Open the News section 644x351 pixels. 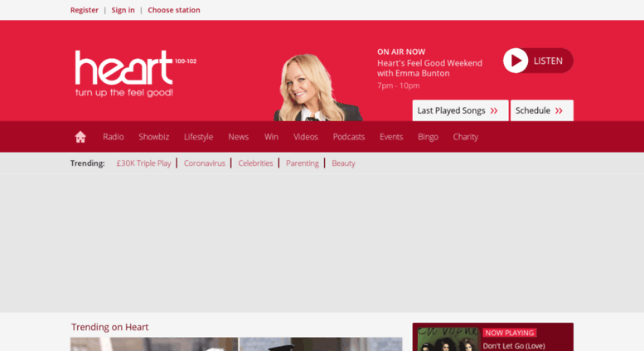click(238, 137)
